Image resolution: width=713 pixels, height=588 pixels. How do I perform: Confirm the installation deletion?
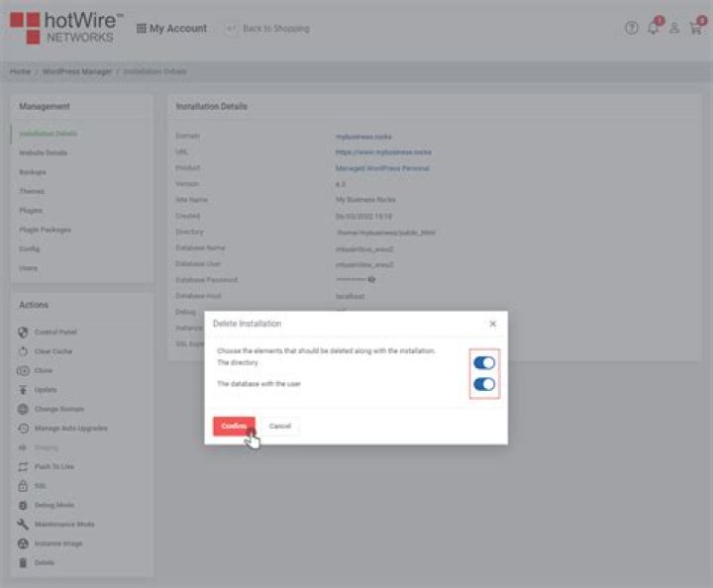[x=234, y=426]
